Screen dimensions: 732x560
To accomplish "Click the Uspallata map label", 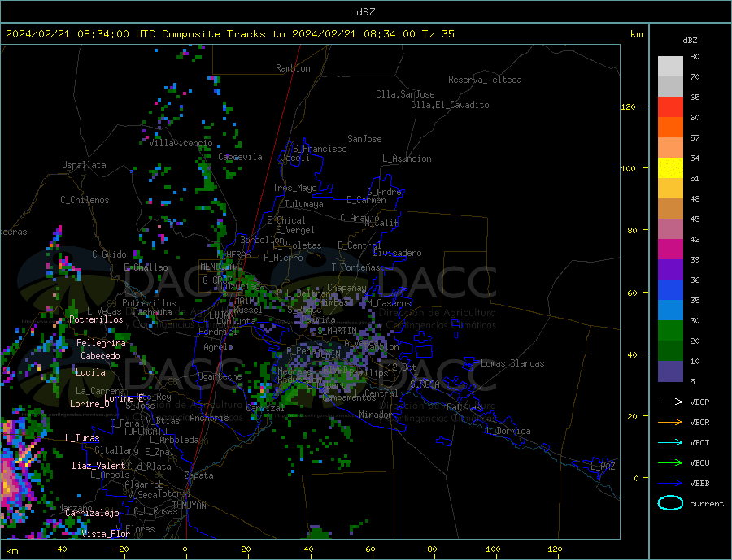I will click(84, 165).
